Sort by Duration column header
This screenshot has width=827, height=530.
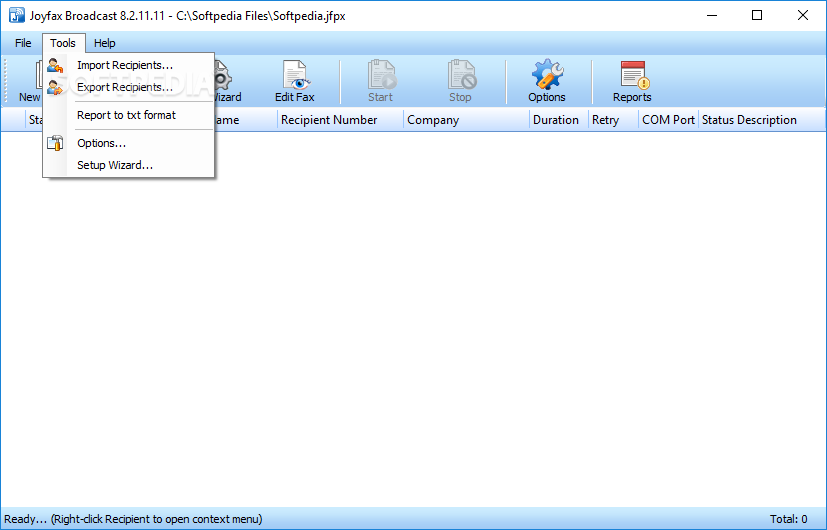(559, 120)
